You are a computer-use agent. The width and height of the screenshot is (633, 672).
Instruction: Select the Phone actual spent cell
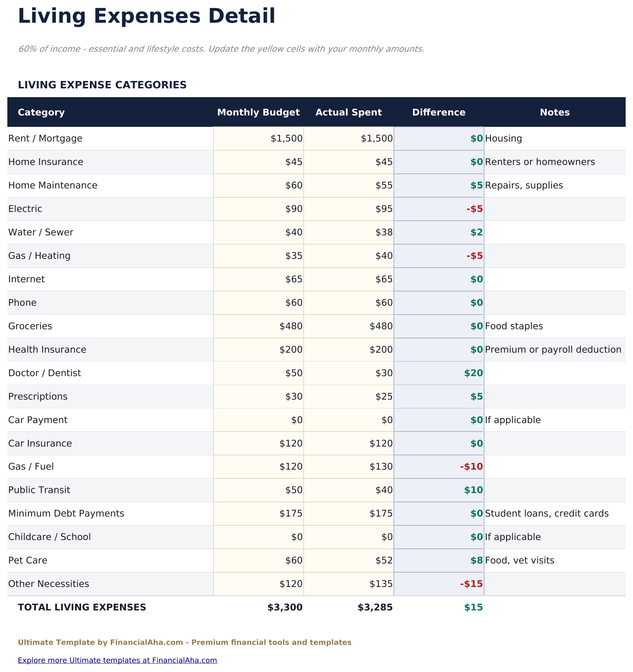pos(348,302)
